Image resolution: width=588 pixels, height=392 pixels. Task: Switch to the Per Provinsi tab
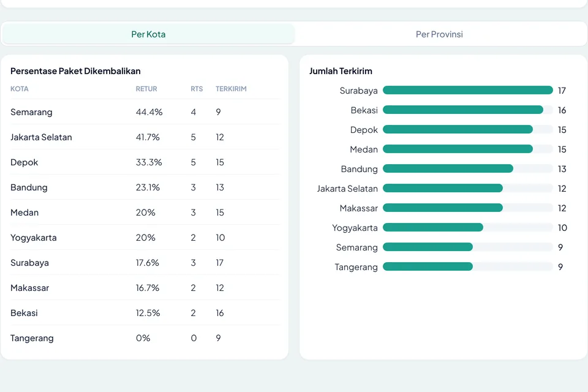pyautogui.click(x=439, y=34)
